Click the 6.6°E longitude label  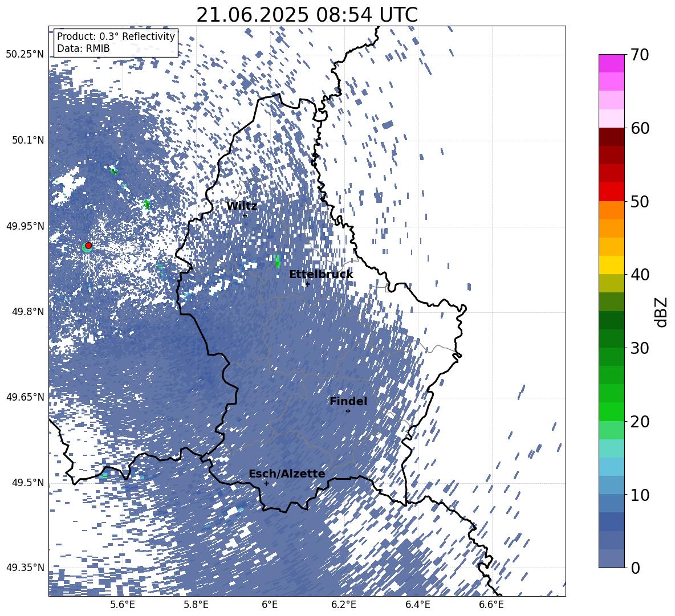491,605
